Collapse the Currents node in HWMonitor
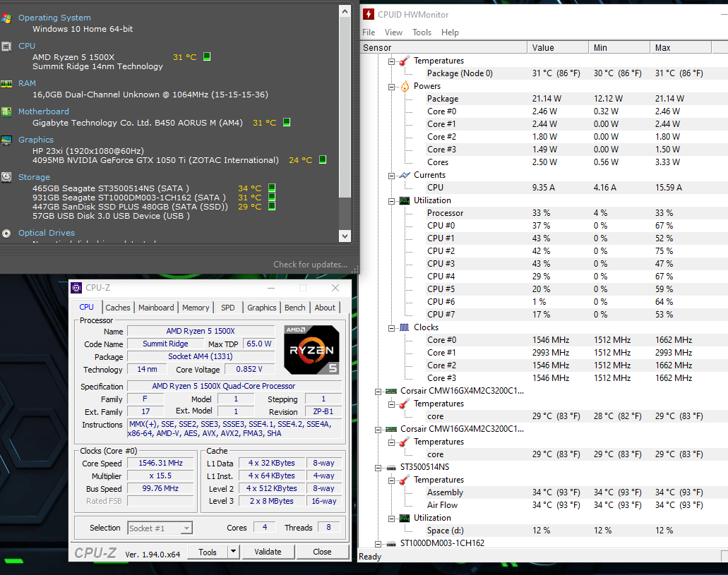 point(391,176)
